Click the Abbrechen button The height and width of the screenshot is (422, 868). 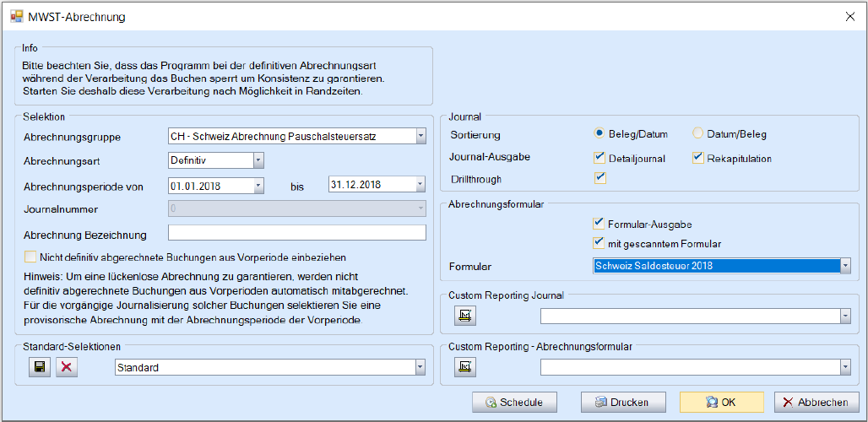pos(816,403)
